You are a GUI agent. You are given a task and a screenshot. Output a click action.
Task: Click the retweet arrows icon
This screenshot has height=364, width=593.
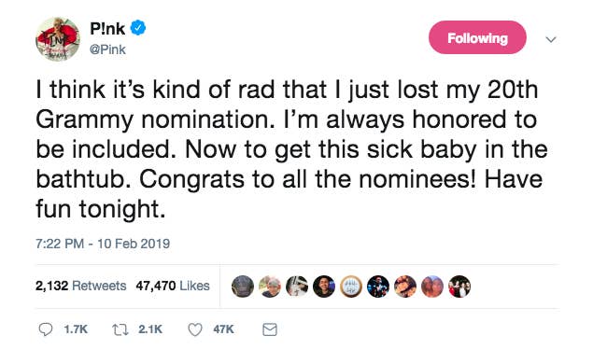click(120, 329)
